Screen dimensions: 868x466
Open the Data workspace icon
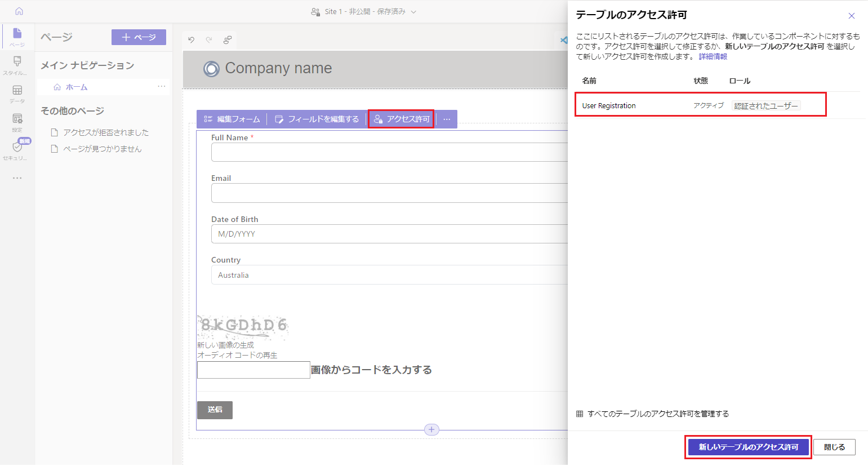click(17, 93)
